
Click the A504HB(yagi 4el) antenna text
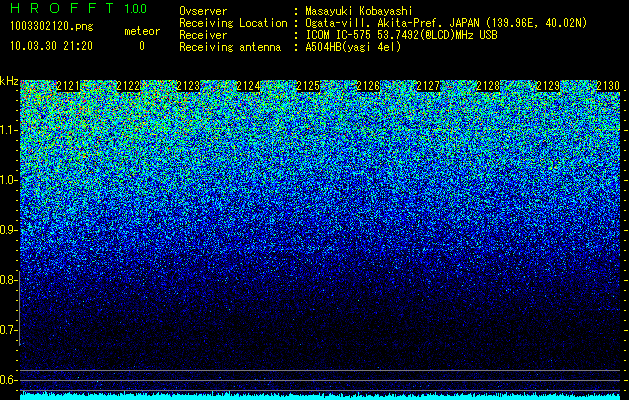[353, 47]
